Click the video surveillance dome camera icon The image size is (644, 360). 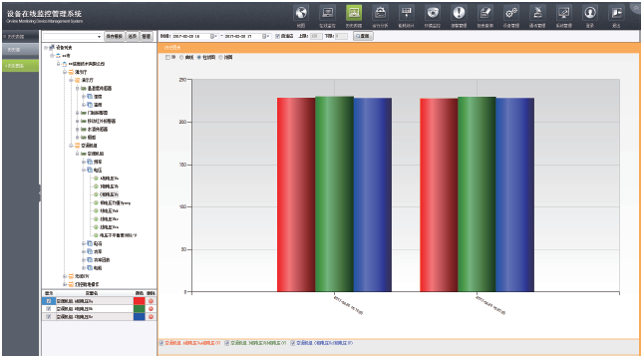coord(433,13)
